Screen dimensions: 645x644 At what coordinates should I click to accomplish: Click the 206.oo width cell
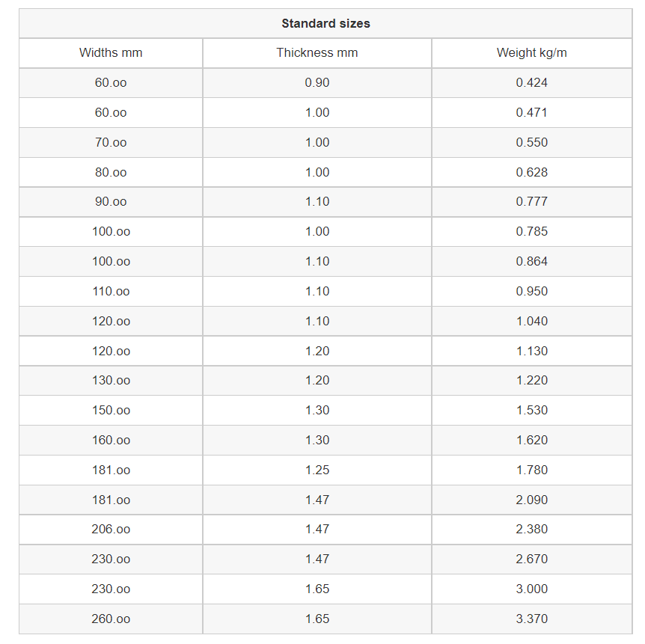(x=111, y=530)
